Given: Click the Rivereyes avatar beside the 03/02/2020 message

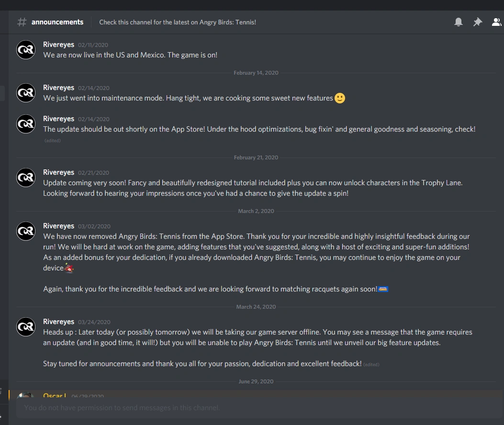Looking at the screenshot, I should pos(25,231).
